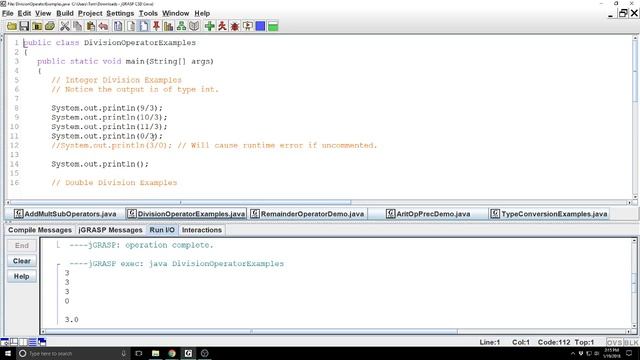Switch to TypeConversionExamples.java file tab
The image size is (640, 360).
point(549,214)
